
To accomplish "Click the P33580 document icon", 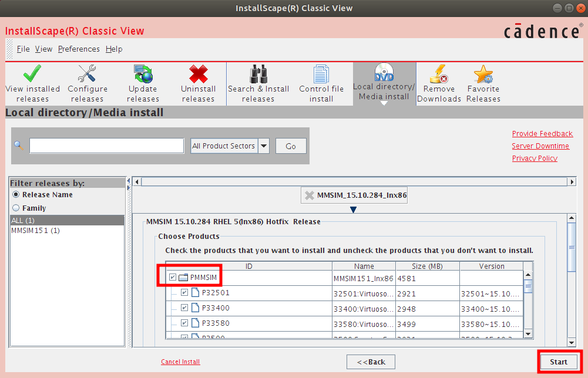I will 195,323.
